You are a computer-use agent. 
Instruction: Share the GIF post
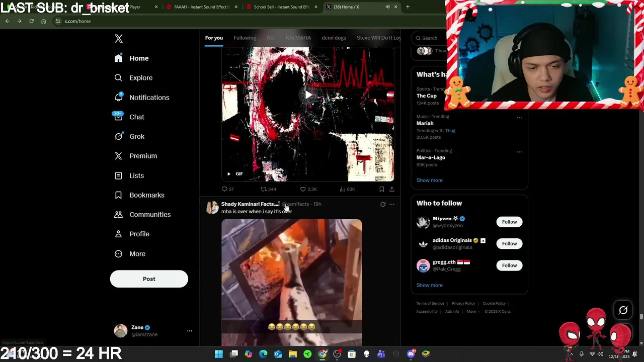[x=392, y=189]
